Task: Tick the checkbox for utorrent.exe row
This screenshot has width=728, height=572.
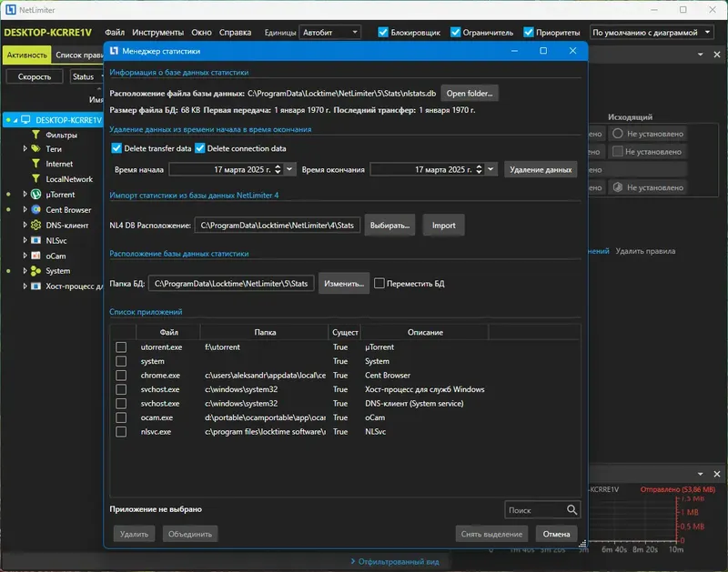Action: point(121,347)
